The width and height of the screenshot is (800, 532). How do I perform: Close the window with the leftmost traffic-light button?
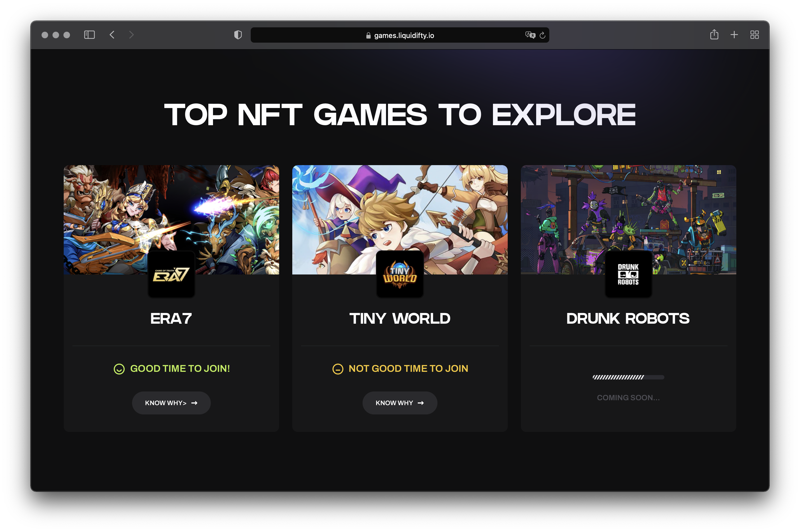click(x=45, y=35)
